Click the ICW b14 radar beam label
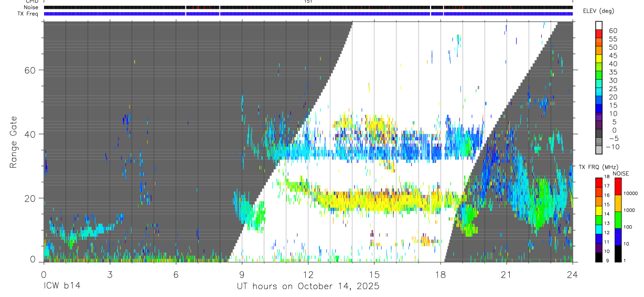Viewport: 644px width, 297px height. (x=62, y=287)
